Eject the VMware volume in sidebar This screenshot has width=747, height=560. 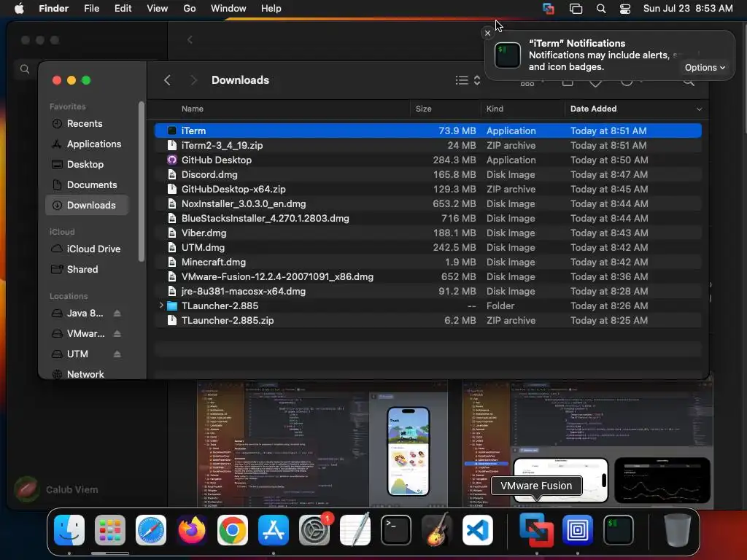pos(117,334)
